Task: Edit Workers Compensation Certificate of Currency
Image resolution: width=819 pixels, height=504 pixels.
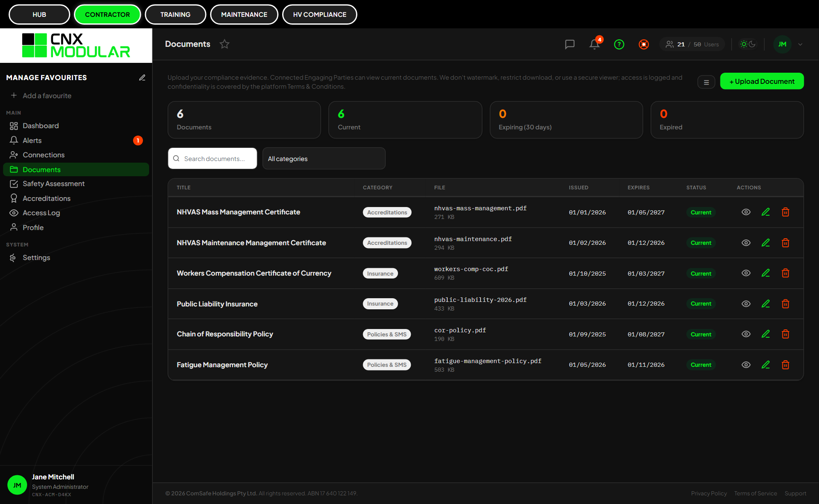Action: tap(766, 273)
